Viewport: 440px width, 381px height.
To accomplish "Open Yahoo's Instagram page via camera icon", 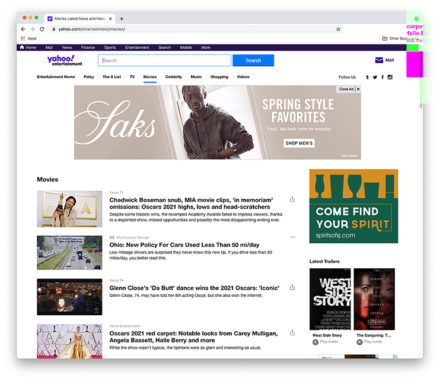I will [390, 77].
